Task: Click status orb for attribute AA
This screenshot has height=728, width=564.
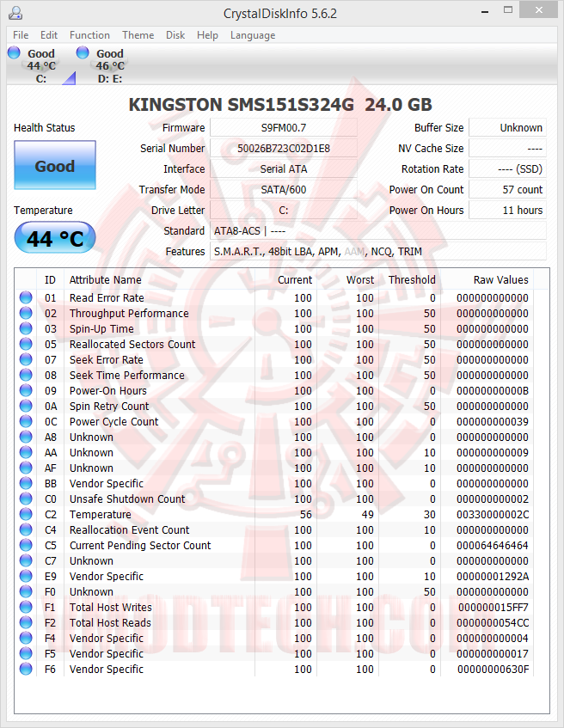Action: coord(26,452)
